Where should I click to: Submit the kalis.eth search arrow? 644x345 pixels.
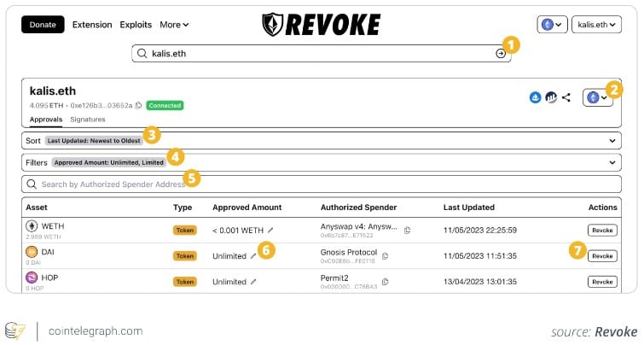click(x=500, y=54)
